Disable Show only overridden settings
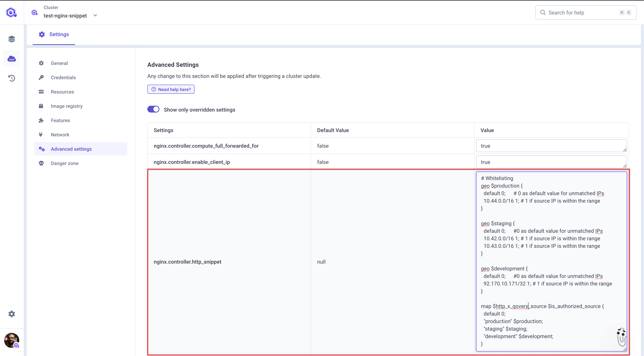 [x=153, y=109]
